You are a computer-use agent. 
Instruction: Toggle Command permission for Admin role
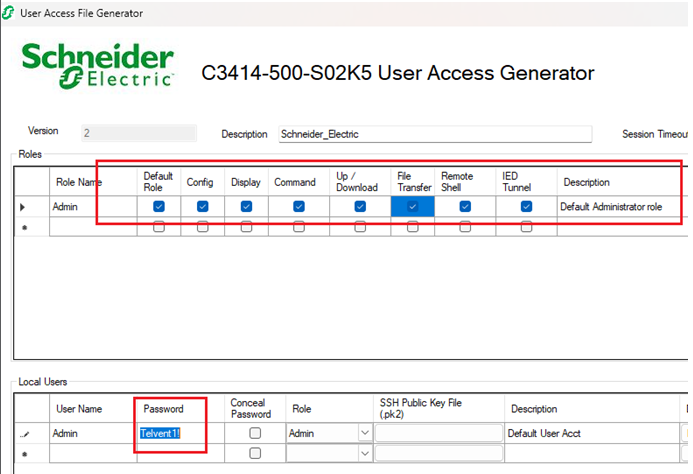coord(299,206)
